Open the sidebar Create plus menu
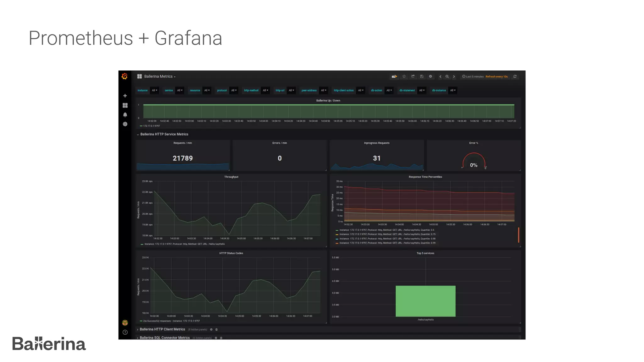644x362 pixels. [125, 96]
